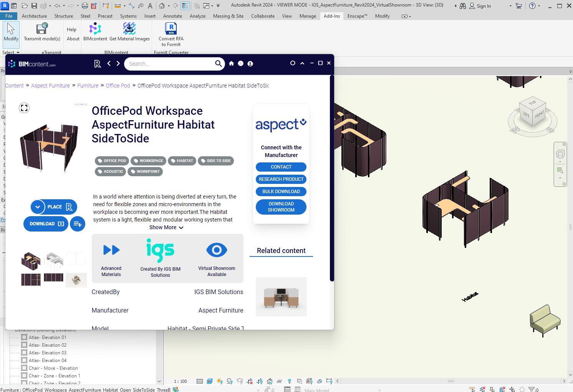
Task: Click Get Material Images icon
Action: pyautogui.click(x=129, y=29)
